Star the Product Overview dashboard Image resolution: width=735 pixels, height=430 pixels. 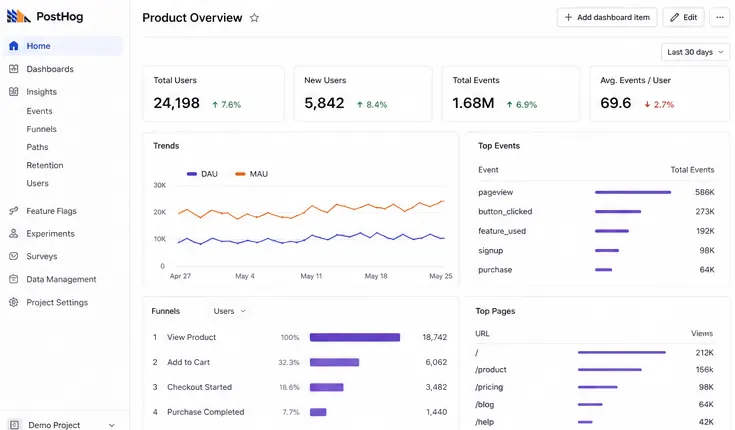tap(254, 18)
